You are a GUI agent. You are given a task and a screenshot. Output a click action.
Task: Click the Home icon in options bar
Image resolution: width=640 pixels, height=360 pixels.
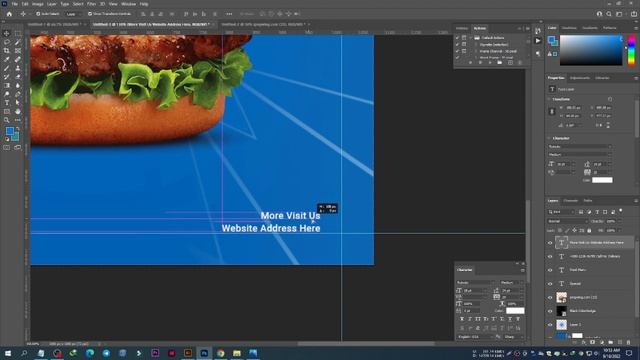(9, 14)
